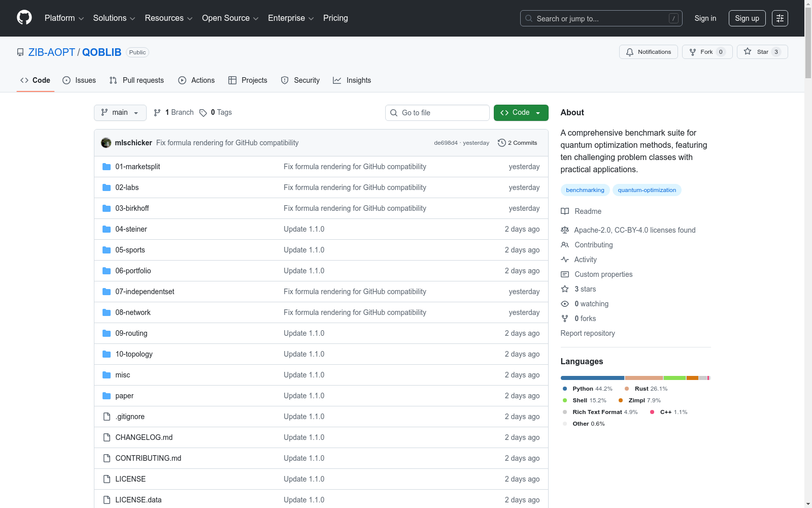The width and height of the screenshot is (812, 508).
Task: Expand the Resources menu
Action: 168,18
